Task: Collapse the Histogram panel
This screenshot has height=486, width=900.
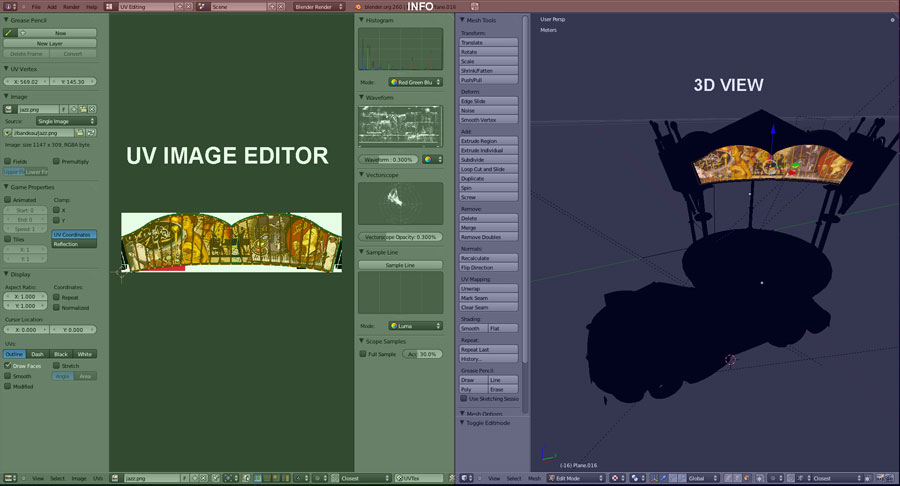Action: pos(362,20)
